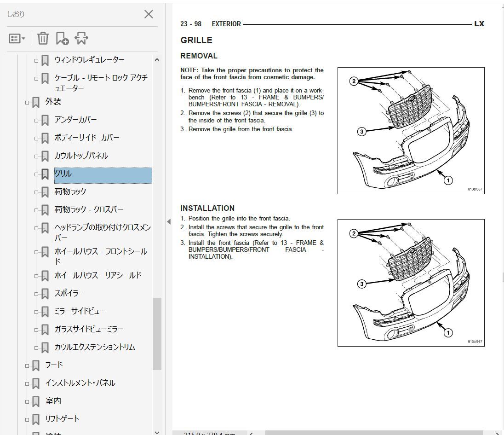The height and width of the screenshot is (435, 504).
Task: Close the しおり bookmarks panel
Action: [x=149, y=14]
